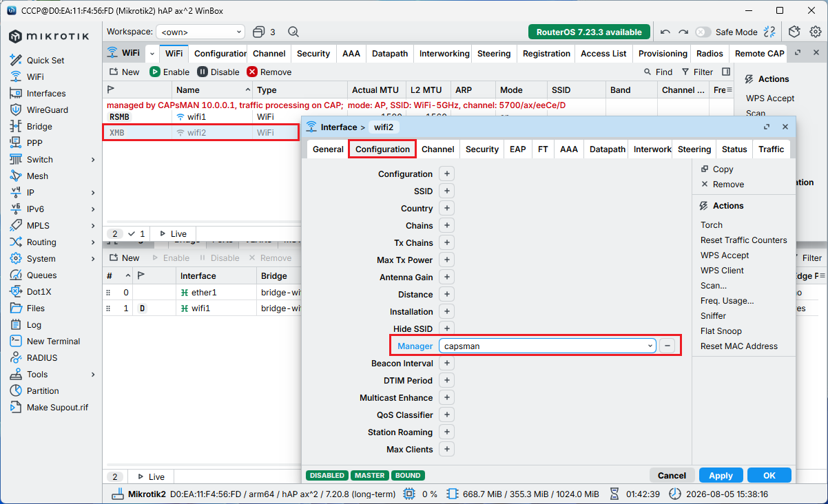Open Partition in sidebar
Screen dimensions: 828x504
pyautogui.click(x=43, y=390)
